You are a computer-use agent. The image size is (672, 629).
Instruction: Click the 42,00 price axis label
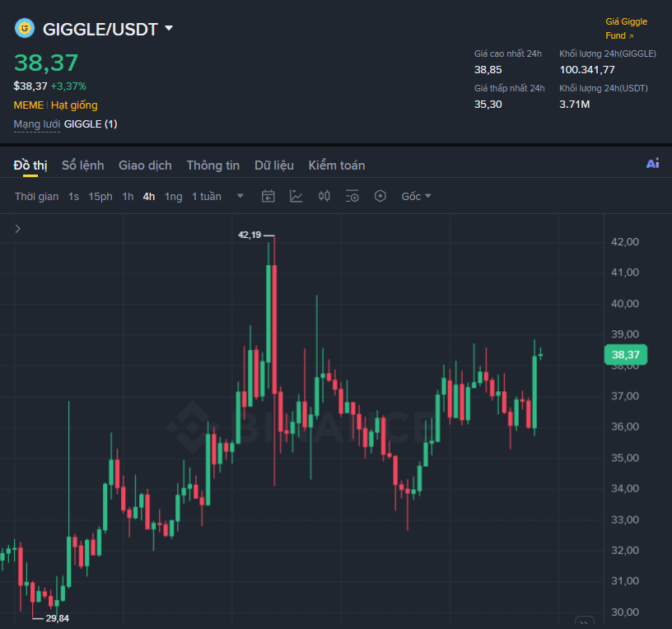(x=625, y=242)
